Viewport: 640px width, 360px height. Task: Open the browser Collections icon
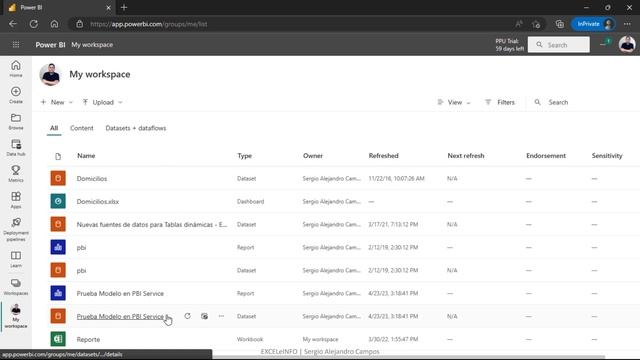[560, 24]
